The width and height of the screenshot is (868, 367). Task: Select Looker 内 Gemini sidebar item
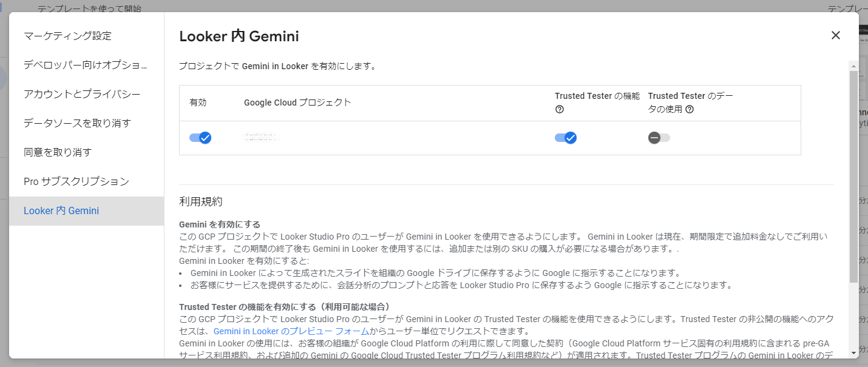click(x=61, y=210)
